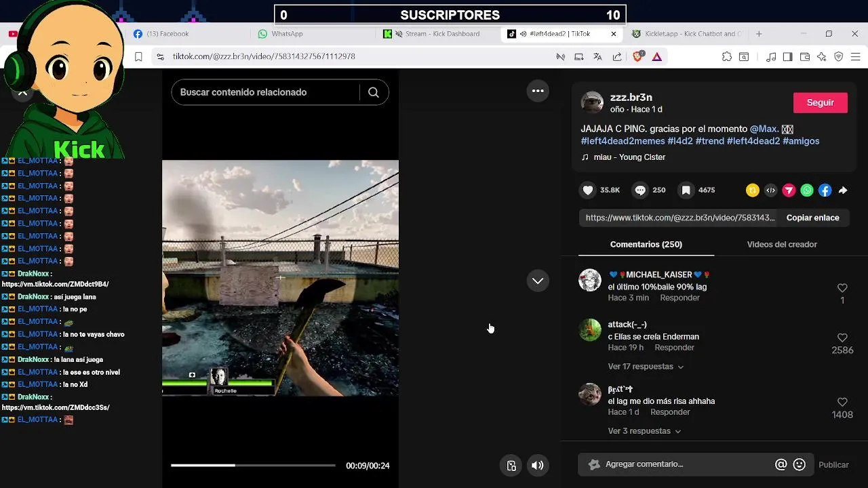
Task: Click translate page icon in address bar
Action: pyautogui.click(x=597, y=57)
